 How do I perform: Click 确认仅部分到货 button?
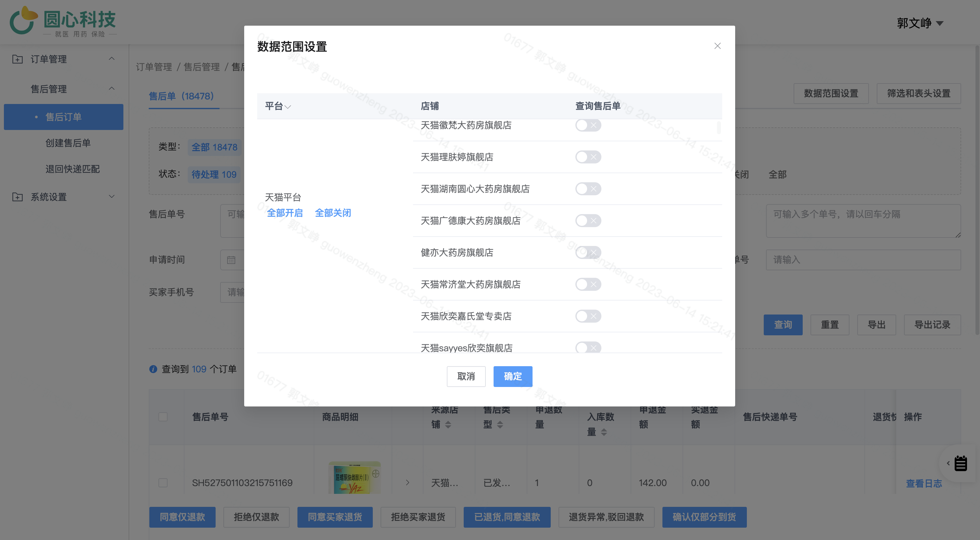[705, 517]
